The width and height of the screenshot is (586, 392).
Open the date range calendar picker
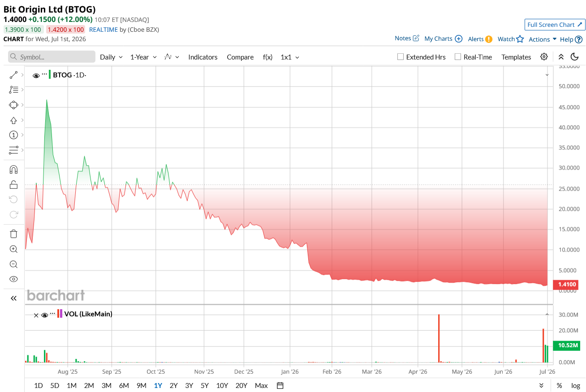(280, 385)
